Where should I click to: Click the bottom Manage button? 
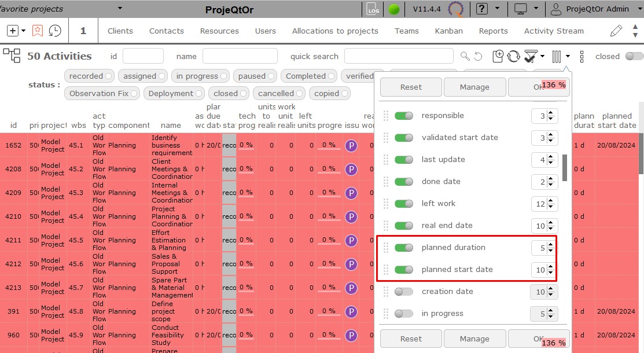coord(475,339)
